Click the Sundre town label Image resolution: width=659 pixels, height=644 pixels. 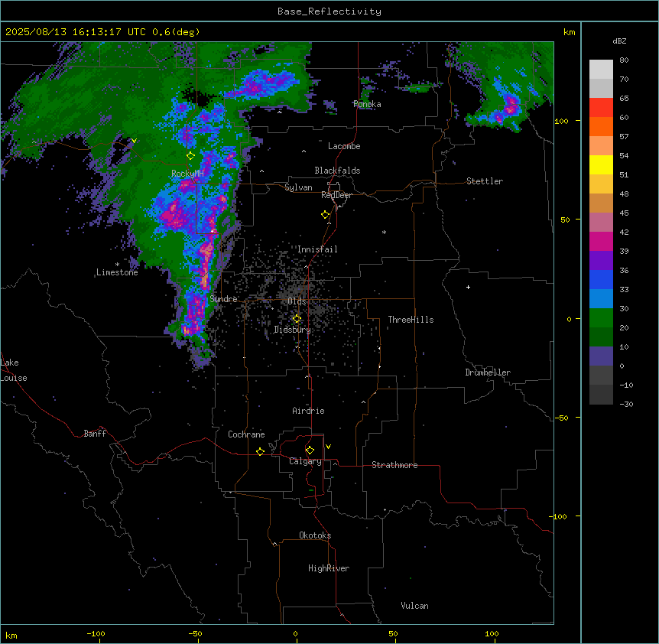pyautogui.click(x=223, y=299)
